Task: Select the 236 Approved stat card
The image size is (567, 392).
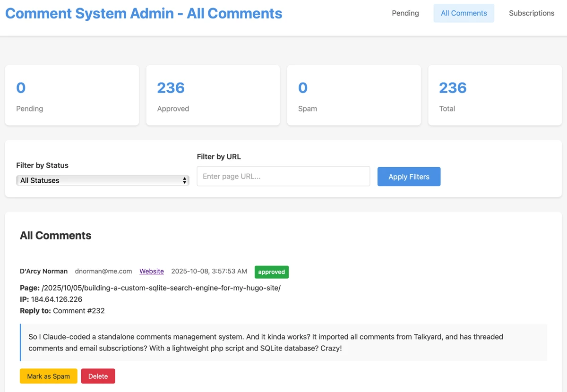Action: coord(213,95)
